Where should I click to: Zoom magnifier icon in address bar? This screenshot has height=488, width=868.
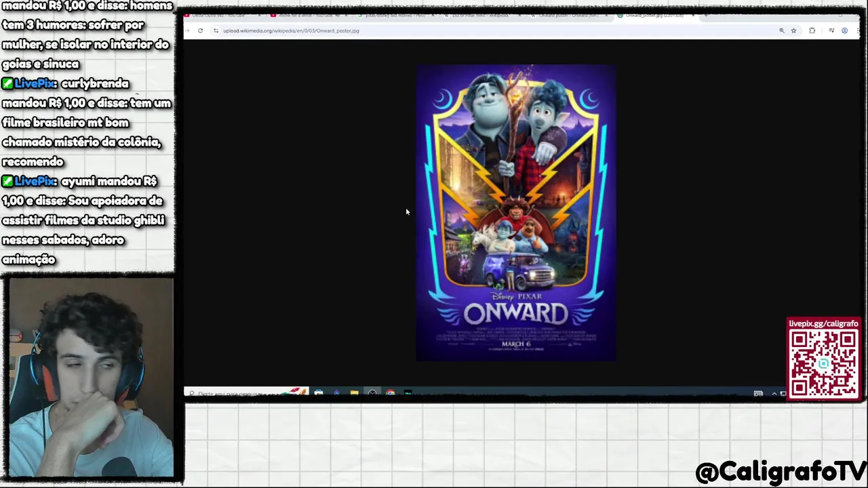[x=781, y=30]
